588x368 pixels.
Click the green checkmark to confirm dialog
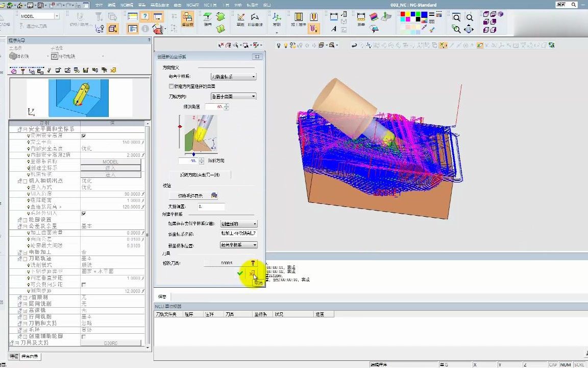240,274
